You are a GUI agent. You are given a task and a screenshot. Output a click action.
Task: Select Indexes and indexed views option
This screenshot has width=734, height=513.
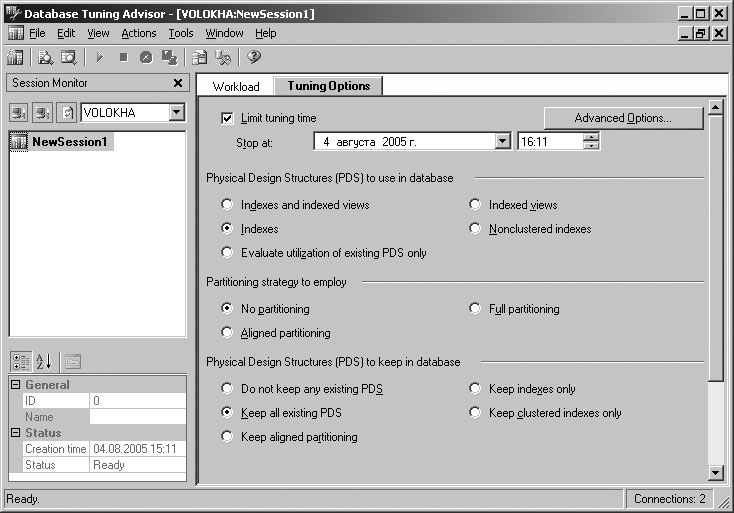(x=228, y=205)
